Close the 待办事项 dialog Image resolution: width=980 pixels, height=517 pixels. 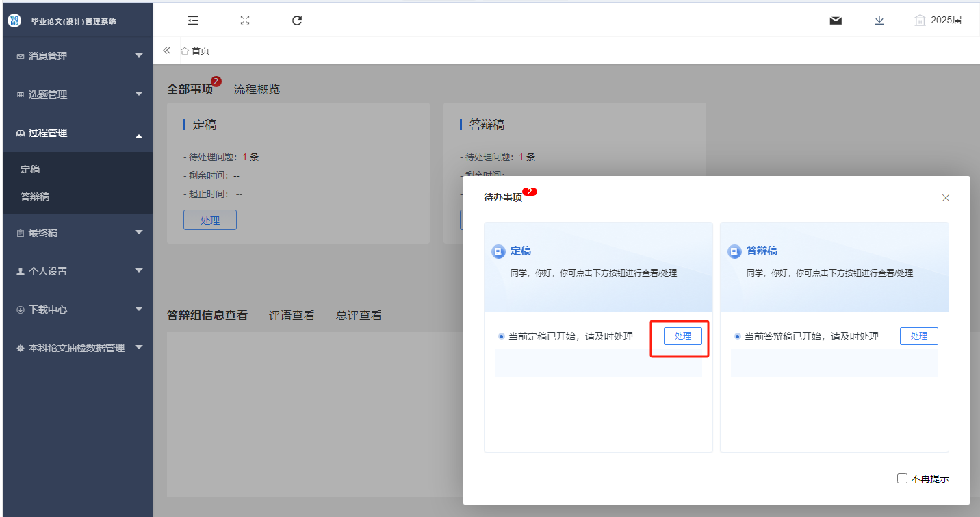click(946, 198)
